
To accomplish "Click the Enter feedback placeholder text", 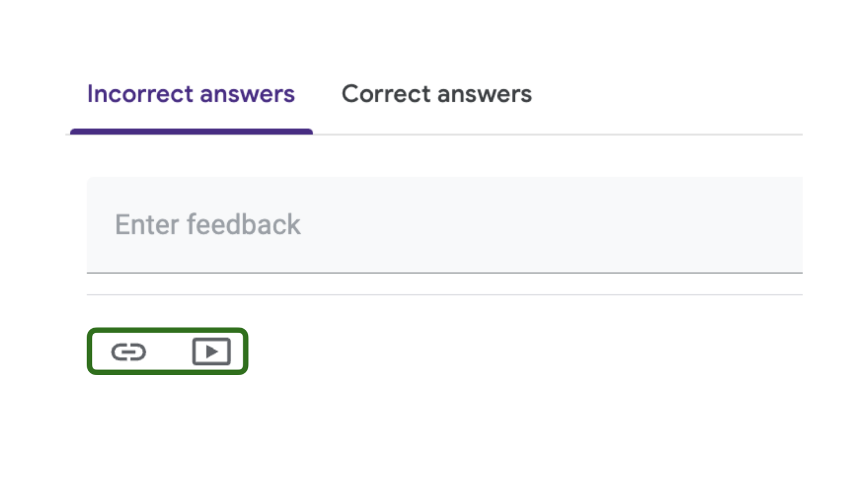I will 207,224.
